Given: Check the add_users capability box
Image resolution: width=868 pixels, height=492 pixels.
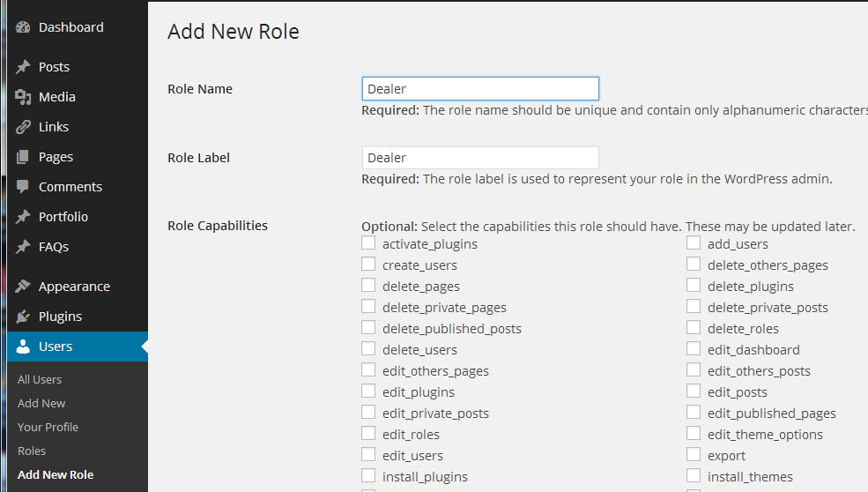Looking at the screenshot, I should (694, 243).
